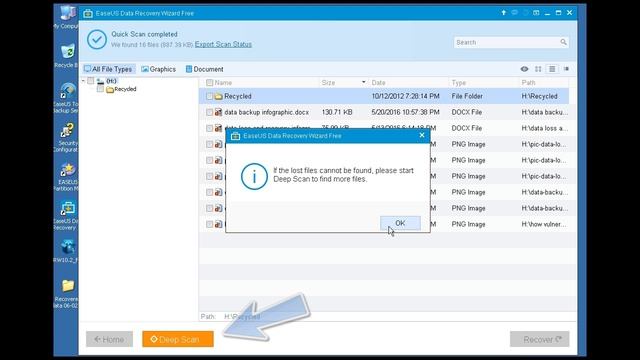Click the 'H:\data loss a...' path cell
This screenshot has height=360, width=640.
click(544, 128)
